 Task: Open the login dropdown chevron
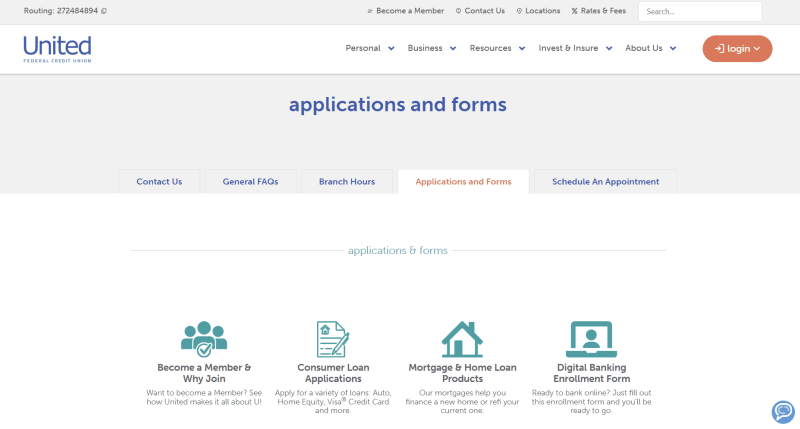coord(757,48)
